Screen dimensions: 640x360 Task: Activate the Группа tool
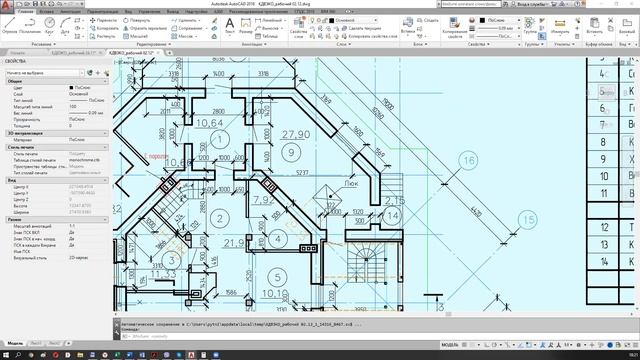(530, 26)
